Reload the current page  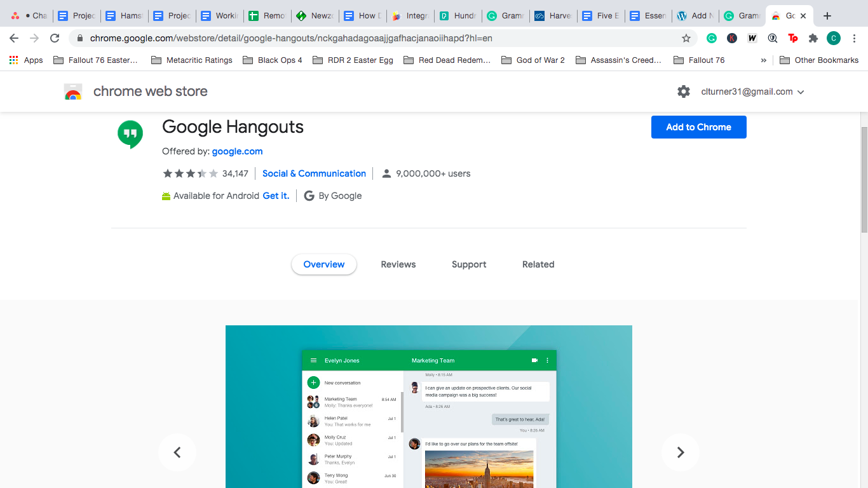point(55,38)
